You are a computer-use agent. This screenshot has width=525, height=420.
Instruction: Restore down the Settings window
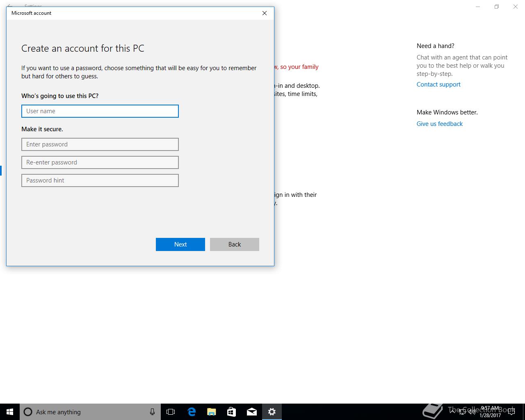click(x=497, y=7)
